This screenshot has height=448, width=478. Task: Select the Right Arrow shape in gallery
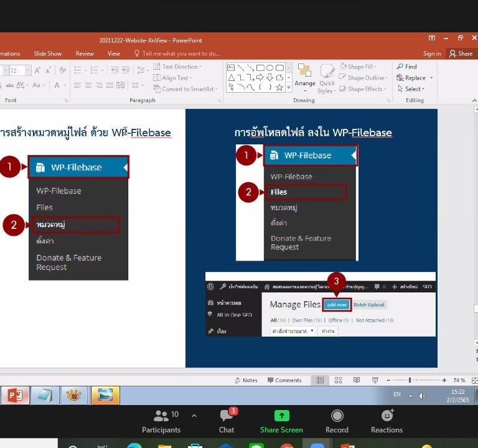click(260, 77)
